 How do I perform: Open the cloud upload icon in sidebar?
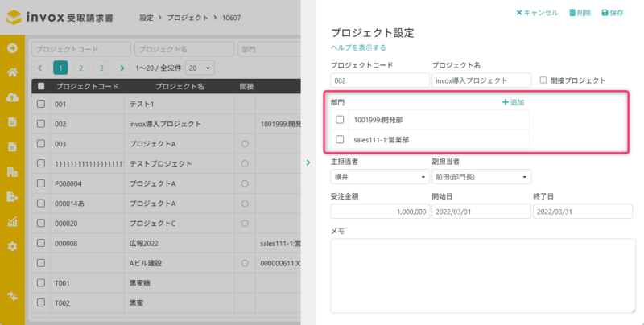pos(12,97)
